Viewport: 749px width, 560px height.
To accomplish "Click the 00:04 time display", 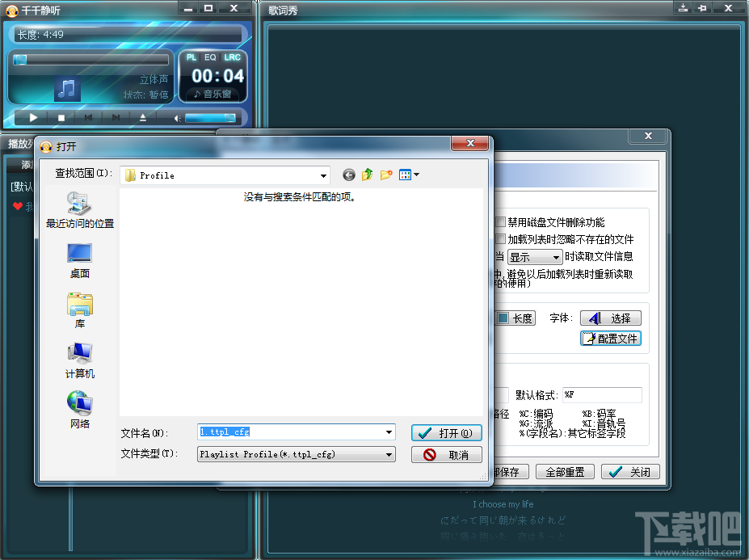I will [x=218, y=76].
